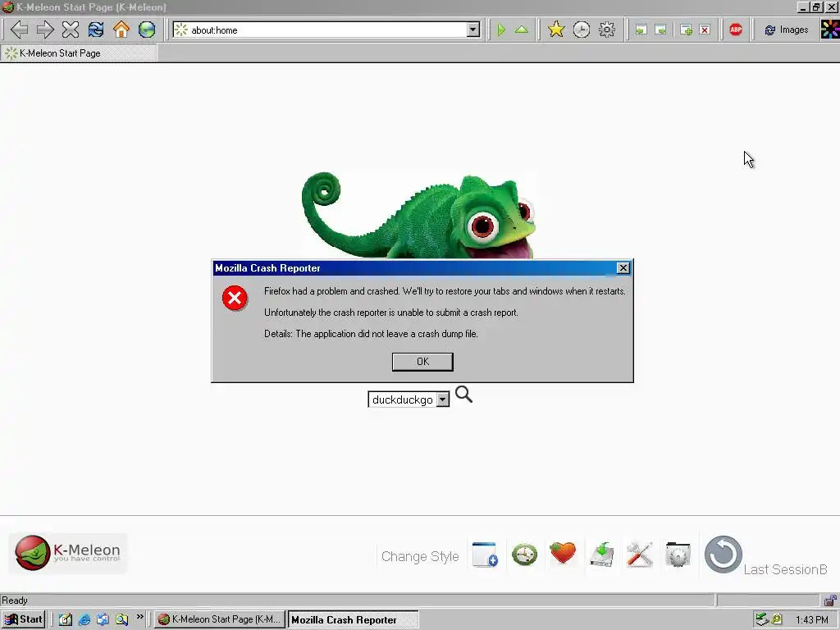Screen dimensions: 840x630
Task: Open the green clock history icon
Action: pos(524,554)
